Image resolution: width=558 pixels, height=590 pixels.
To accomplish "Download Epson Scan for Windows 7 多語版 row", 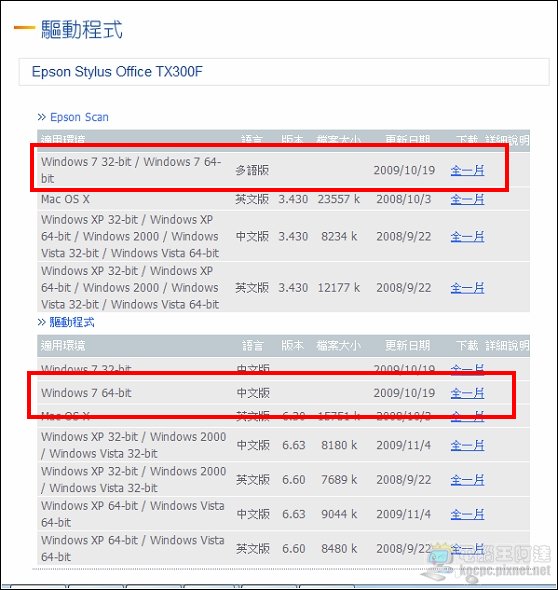I will pyautogui.click(x=467, y=170).
